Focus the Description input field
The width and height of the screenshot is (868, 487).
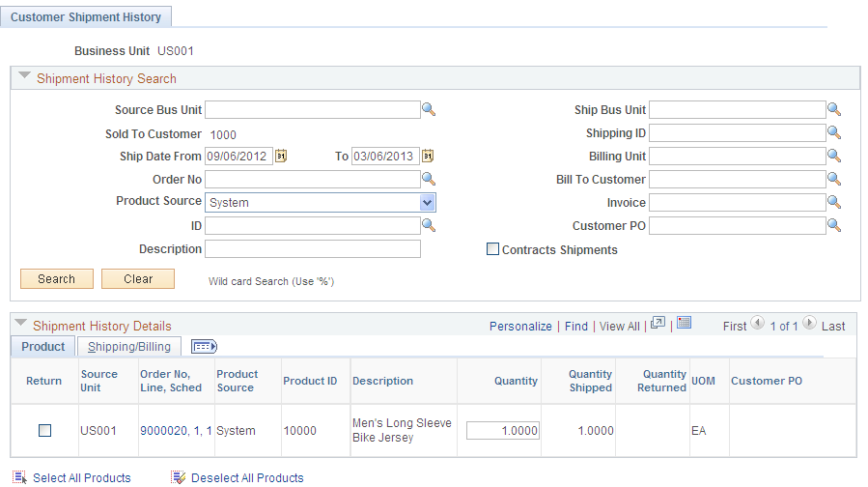tap(313, 248)
